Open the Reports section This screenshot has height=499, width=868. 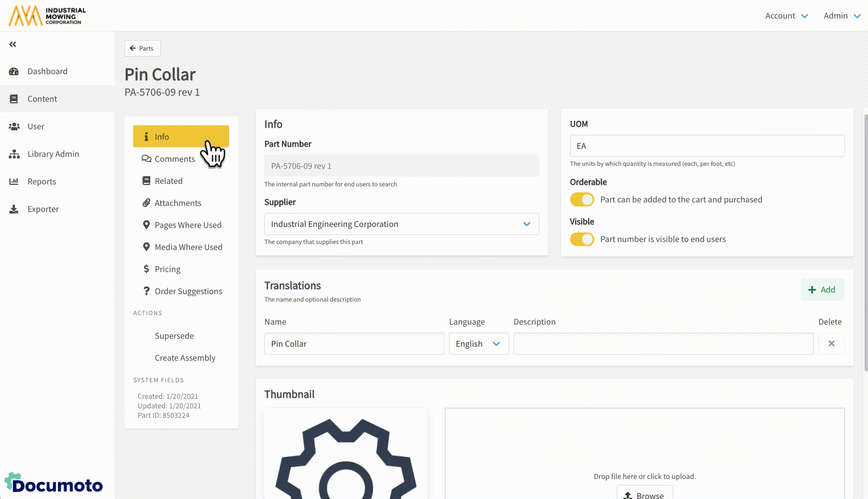coord(42,181)
